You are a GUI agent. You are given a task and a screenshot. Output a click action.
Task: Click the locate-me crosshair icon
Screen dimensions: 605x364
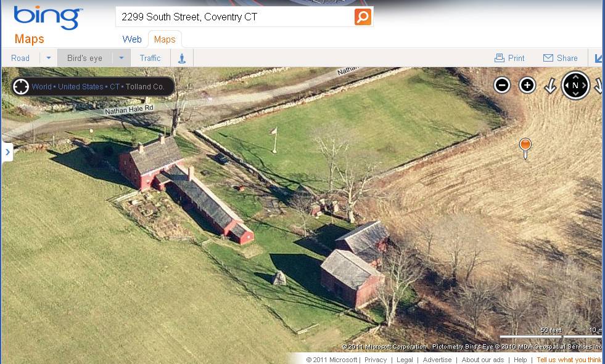(x=21, y=87)
